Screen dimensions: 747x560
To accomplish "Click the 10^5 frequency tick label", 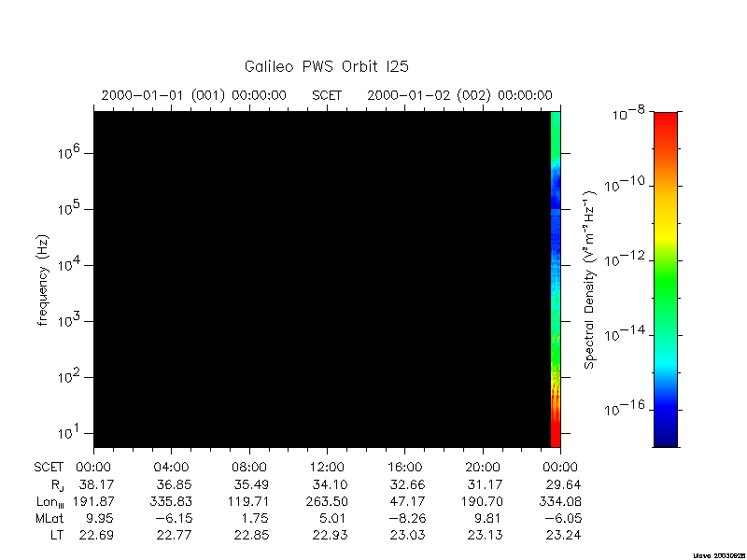I will pyautogui.click(x=69, y=208).
